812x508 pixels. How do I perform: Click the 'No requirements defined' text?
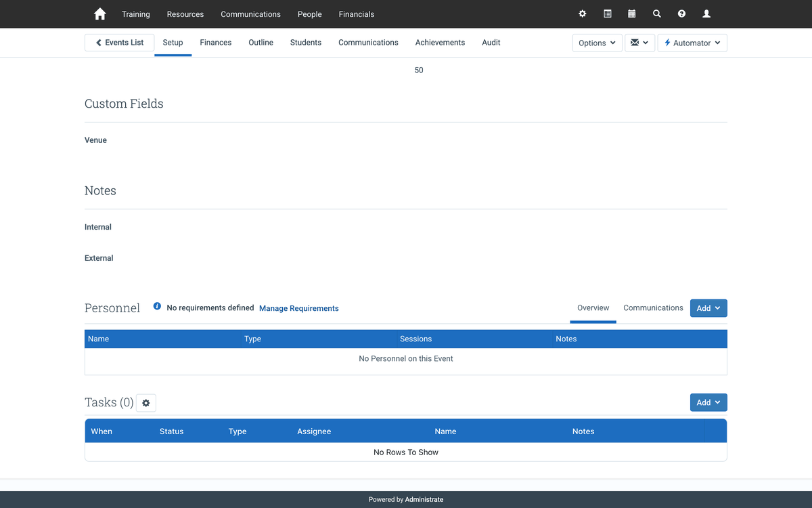(x=210, y=308)
